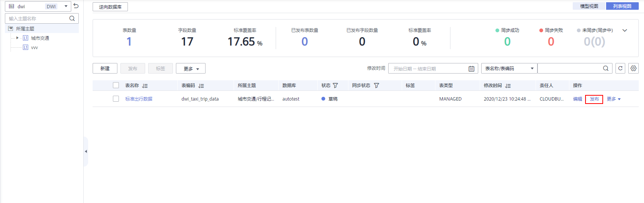Screen dimensions: 644x203
Task: Select vvv in the subject tree
Action: (x=35, y=48)
